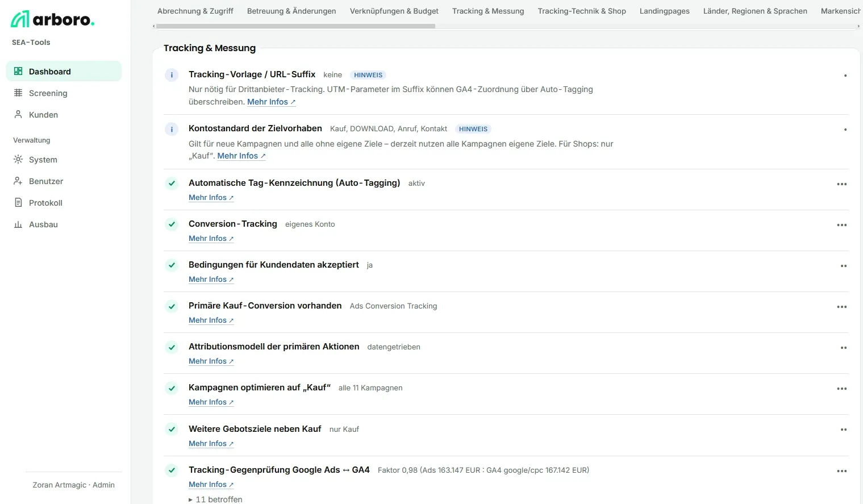Switch to Betreuung & Änderungen tab
The height and width of the screenshot is (504, 863).
pyautogui.click(x=291, y=11)
